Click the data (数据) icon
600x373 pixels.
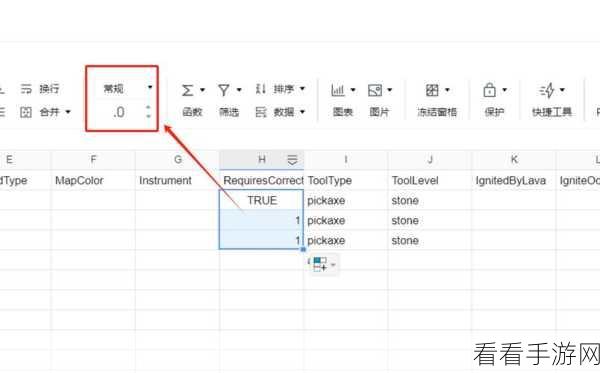261,112
